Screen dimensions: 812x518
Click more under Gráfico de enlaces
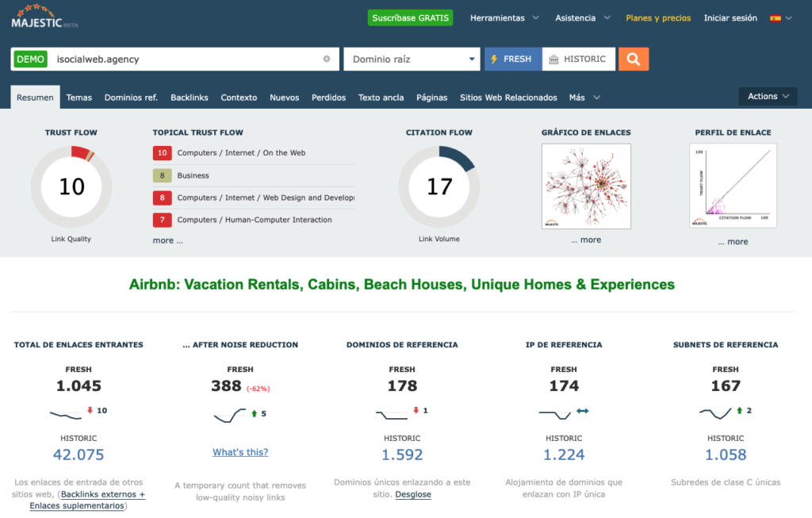586,240
